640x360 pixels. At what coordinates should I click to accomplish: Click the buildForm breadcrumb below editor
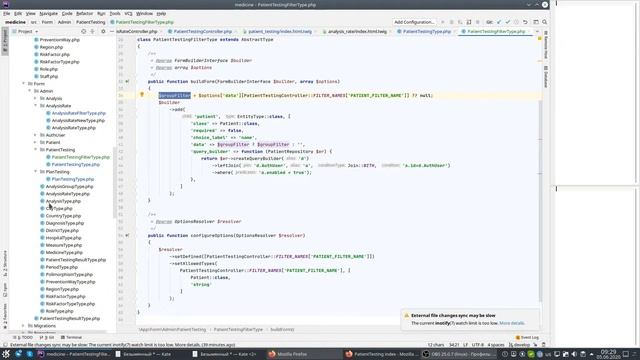tap(282, 329)
